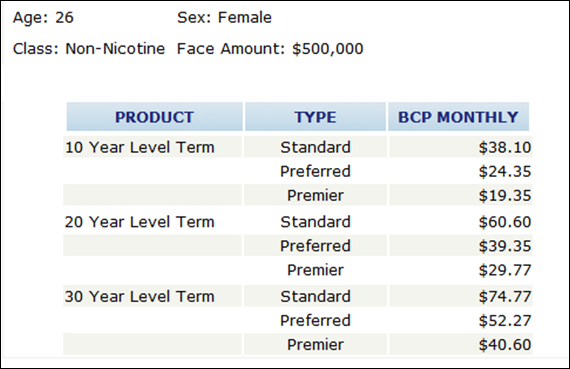
Task: Click the Face Amount $500,000 text
Action: tap(270, 49)
